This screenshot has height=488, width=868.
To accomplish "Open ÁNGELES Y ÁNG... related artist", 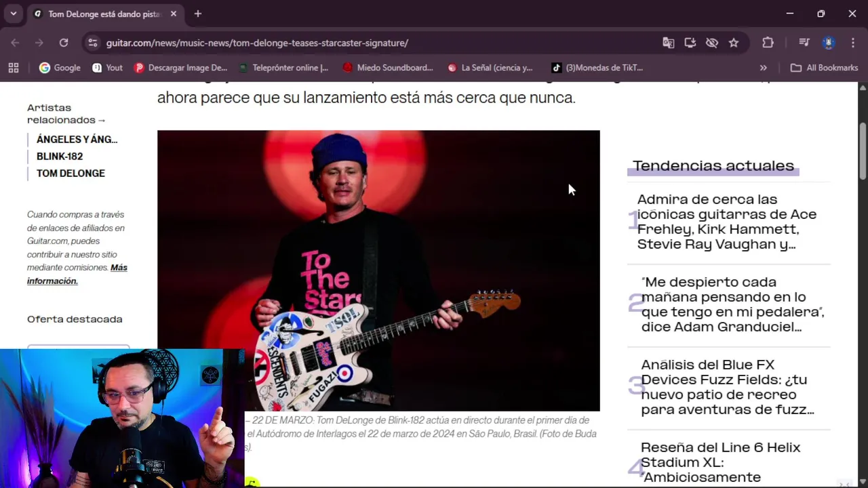I will coord(77,140).
